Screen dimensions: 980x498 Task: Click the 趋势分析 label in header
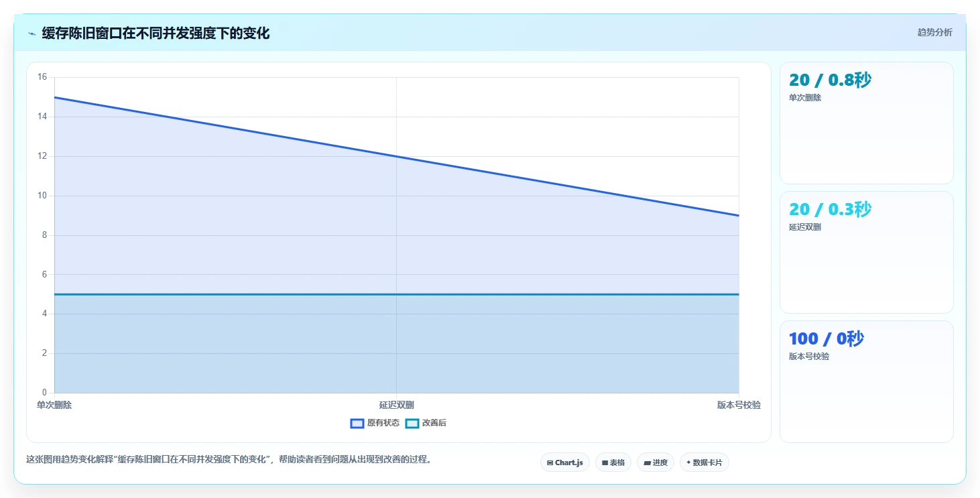(x=934, y=32)
